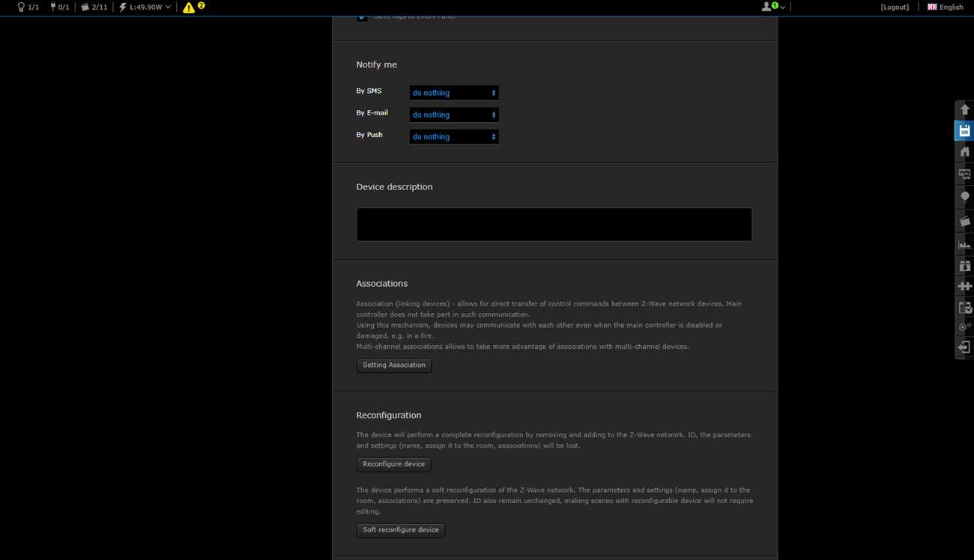Open the house icon in right sidebar
The height and width of the screenshot is (560, 974).
pyautogui.click(x=964, y=152)
